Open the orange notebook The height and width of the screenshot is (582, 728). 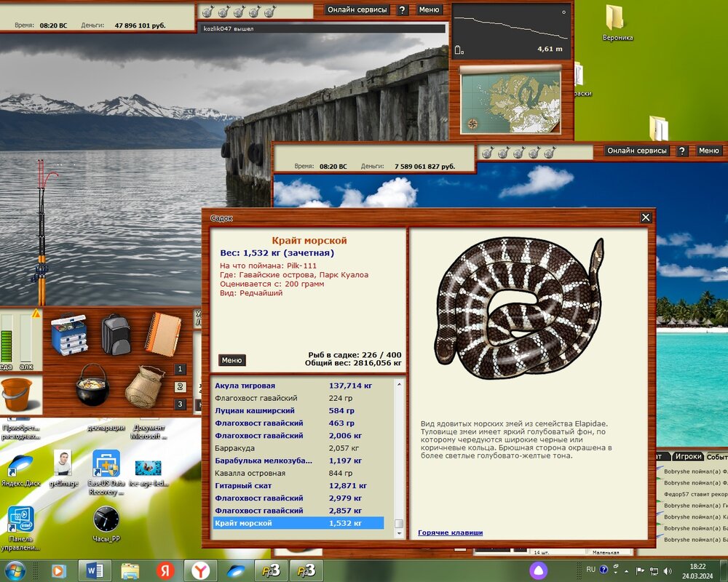click(x=162, y=334)
